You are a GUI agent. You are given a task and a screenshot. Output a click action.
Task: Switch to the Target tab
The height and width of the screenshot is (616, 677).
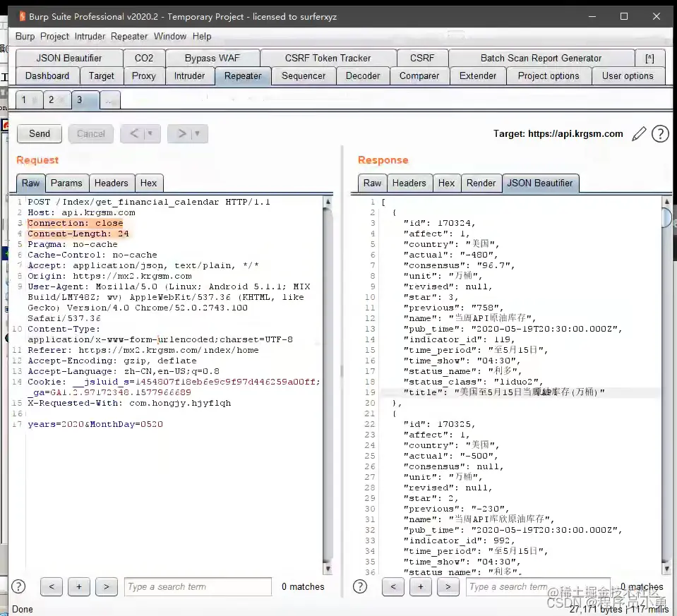(102, 76)
